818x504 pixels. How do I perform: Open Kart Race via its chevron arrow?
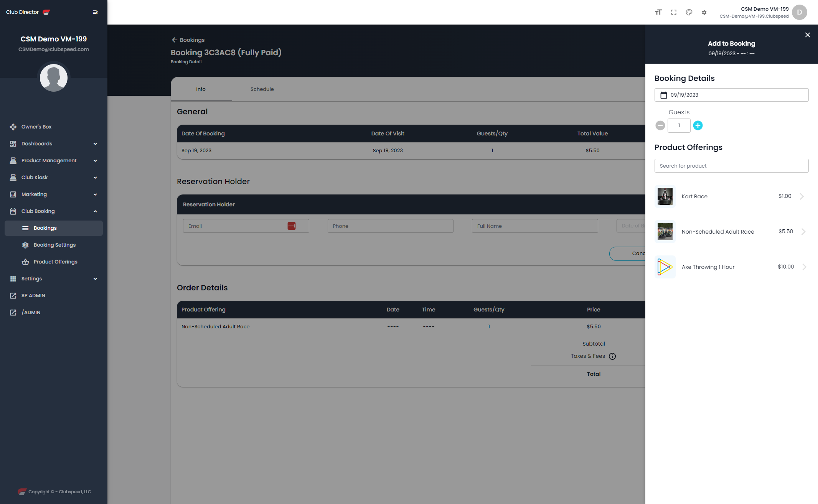point(802,196)
